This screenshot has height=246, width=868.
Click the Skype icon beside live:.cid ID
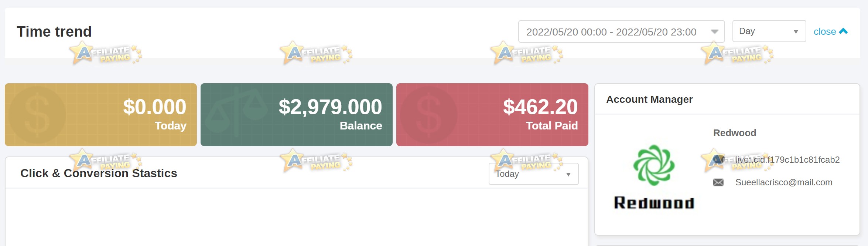718,160
